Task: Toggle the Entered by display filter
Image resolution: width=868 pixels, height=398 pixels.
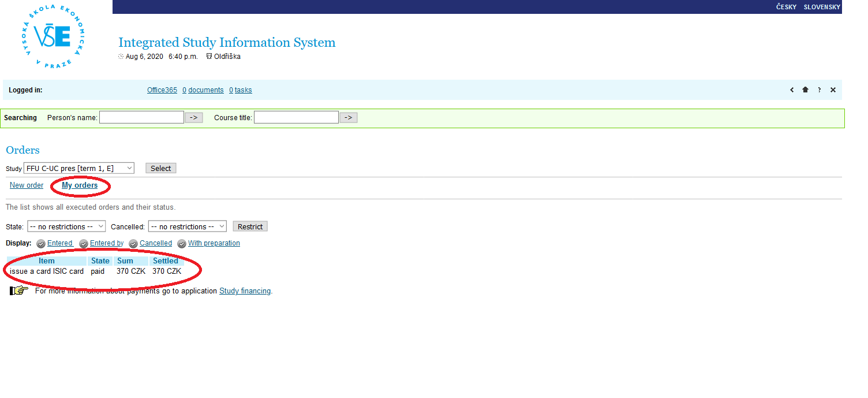Action: (84, 244)
